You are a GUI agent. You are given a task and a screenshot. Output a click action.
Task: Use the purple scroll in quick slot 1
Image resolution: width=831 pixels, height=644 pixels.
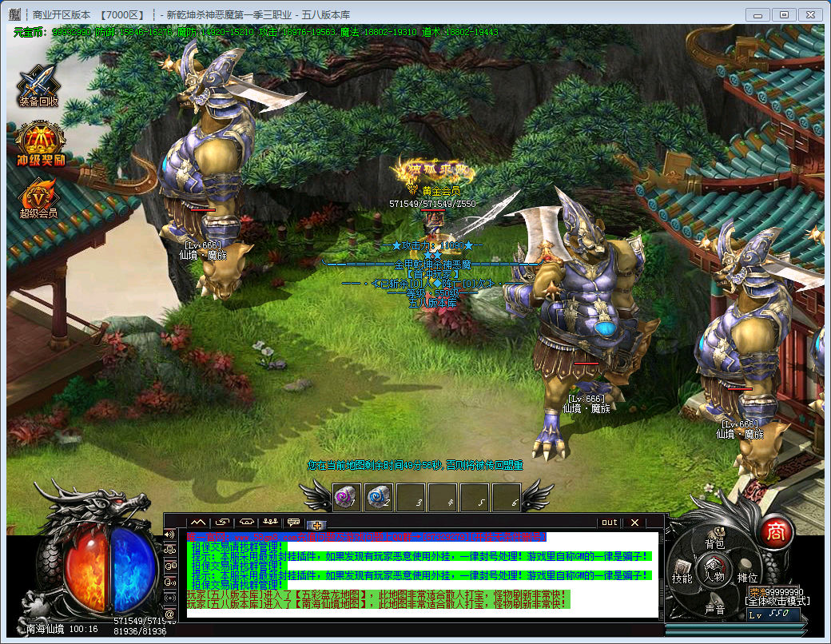[347, 498]
